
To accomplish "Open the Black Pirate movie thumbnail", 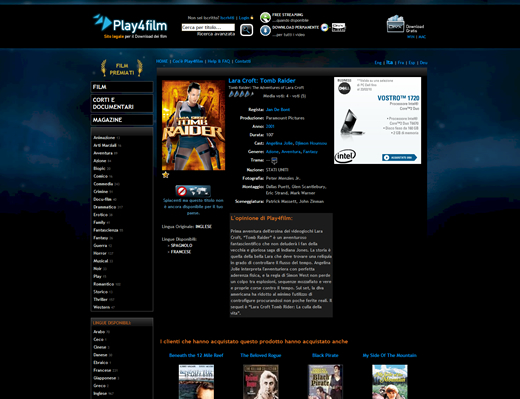I will pyautogui.click(x=325, y=382).
